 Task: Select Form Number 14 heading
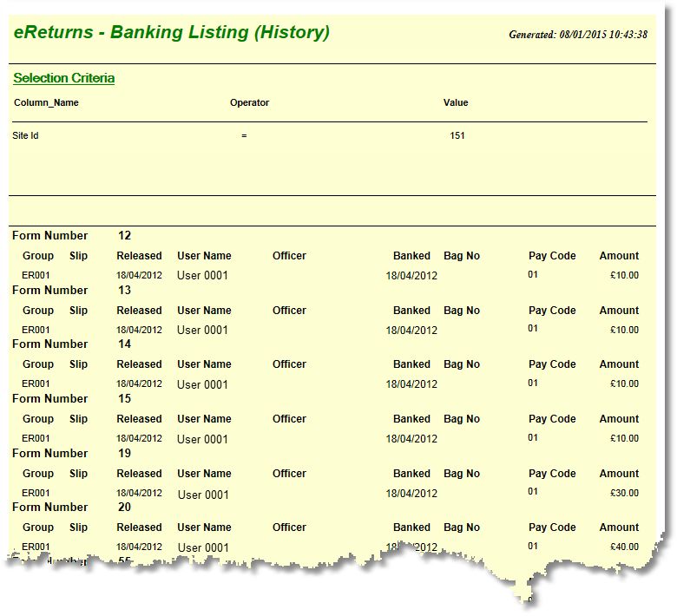(x=72, y=344)
